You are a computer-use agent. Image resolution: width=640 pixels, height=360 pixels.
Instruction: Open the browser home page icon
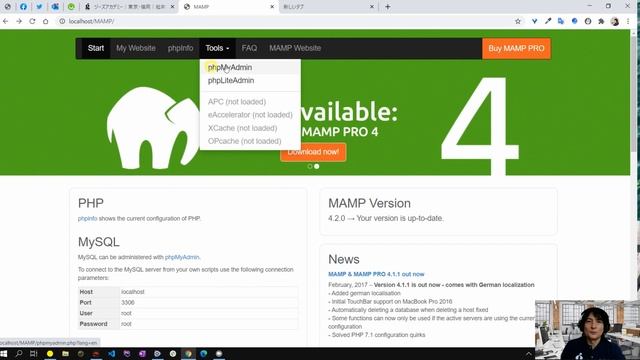[x=45, y=21]
